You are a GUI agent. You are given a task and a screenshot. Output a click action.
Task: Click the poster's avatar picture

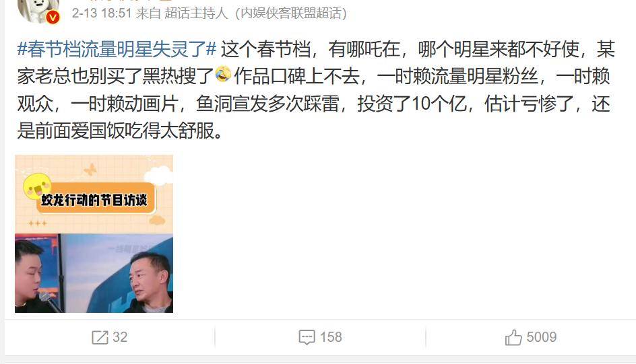click(x=38, y=10)
